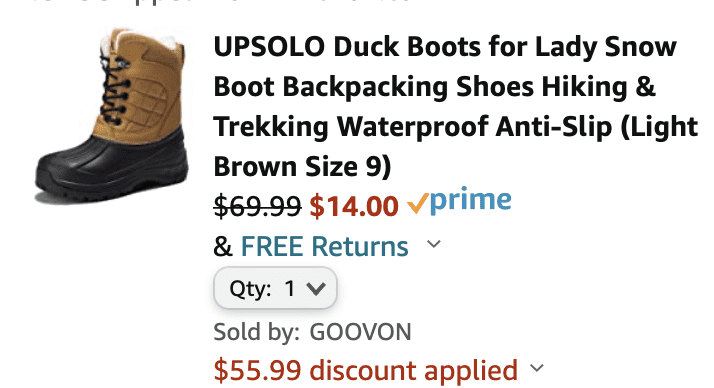
Task: Click the crossed-out $69.99 list price
Action: [x=257, y=206]
